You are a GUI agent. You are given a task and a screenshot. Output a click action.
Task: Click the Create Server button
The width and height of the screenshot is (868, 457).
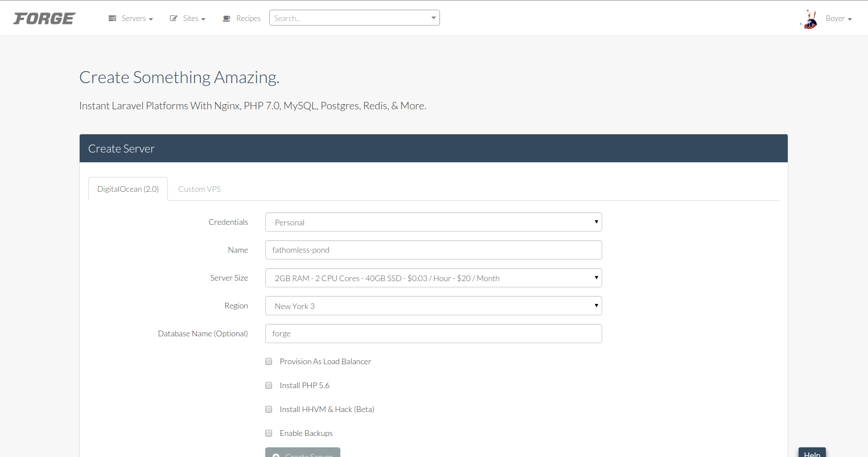[x=303, y=452]
